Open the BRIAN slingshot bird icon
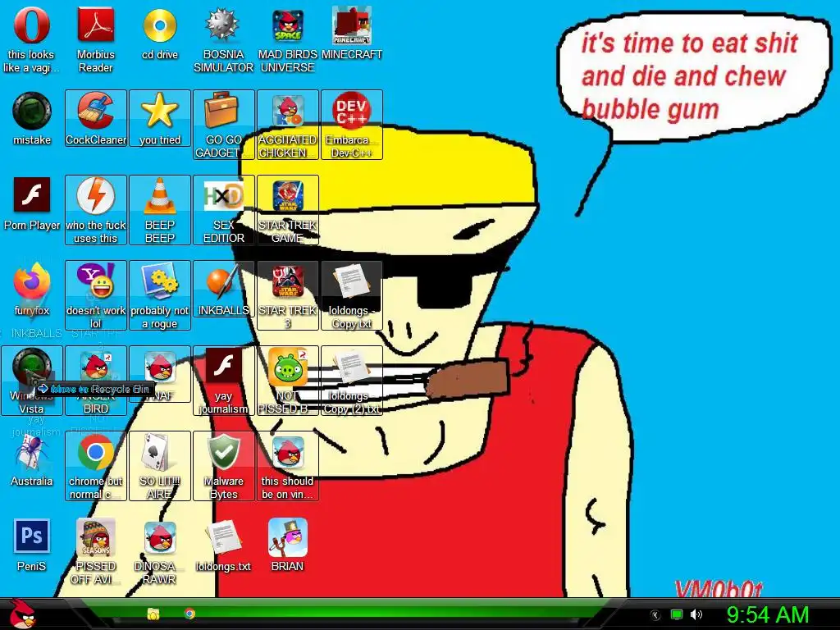The width and height of the screenshot is (840, 630). [x=287, y=545]
